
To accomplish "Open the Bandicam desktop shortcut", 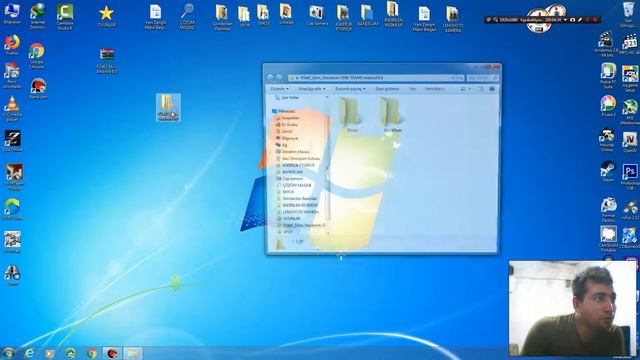I will (x=38, y=89).
